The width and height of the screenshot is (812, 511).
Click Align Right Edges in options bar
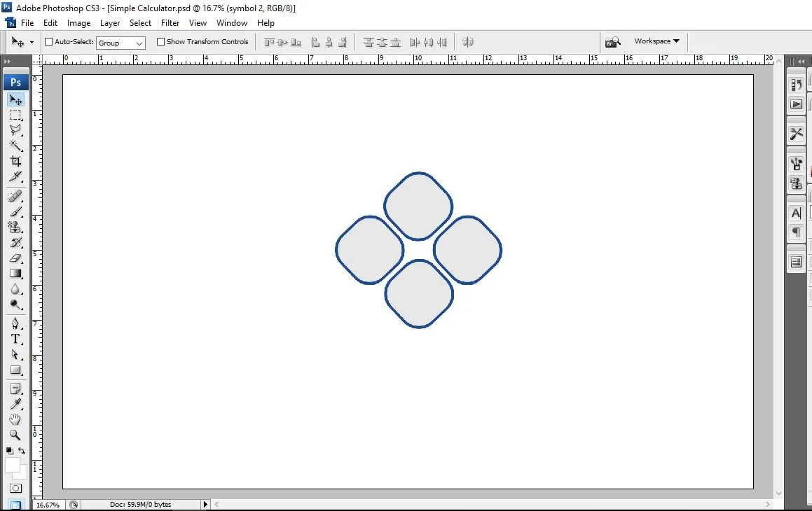coord(343,43)
